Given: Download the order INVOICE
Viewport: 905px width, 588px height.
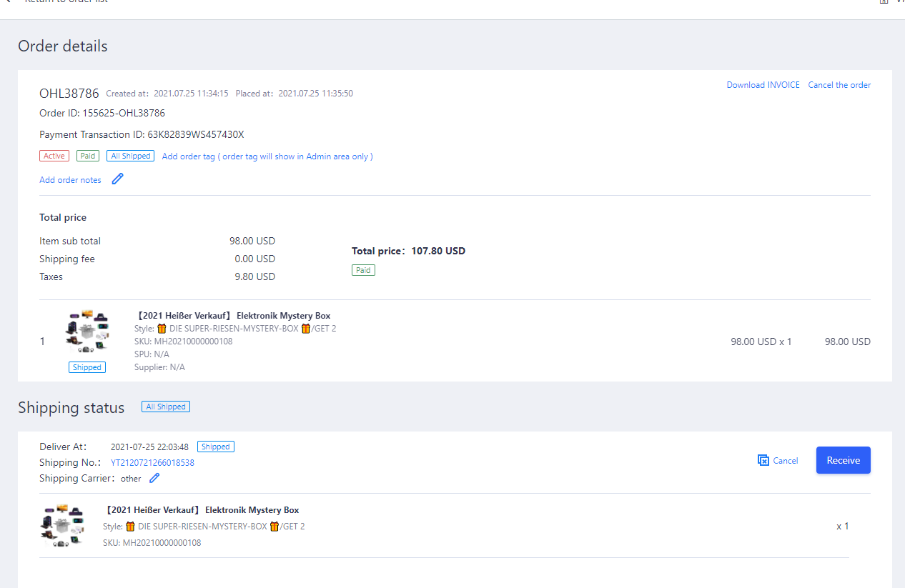Looking at the screenshot, I should click(763, 85).
